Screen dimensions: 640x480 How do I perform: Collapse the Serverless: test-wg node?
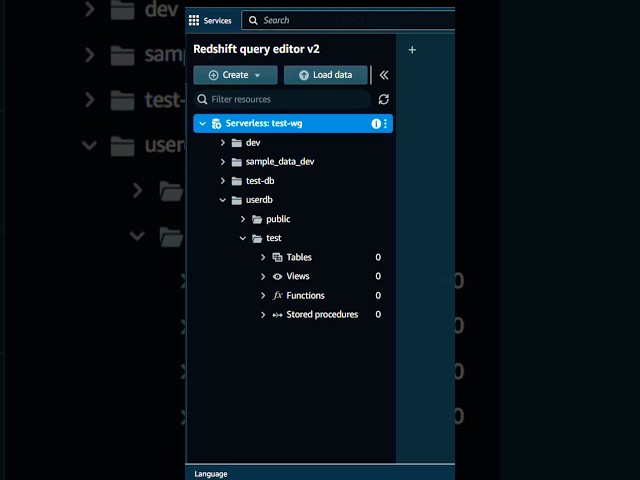[202, 123]
